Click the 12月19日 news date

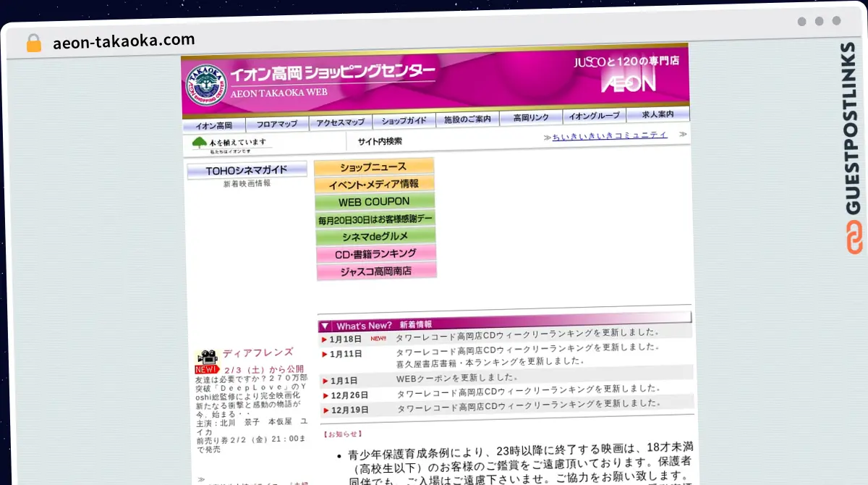pos(349,410)
